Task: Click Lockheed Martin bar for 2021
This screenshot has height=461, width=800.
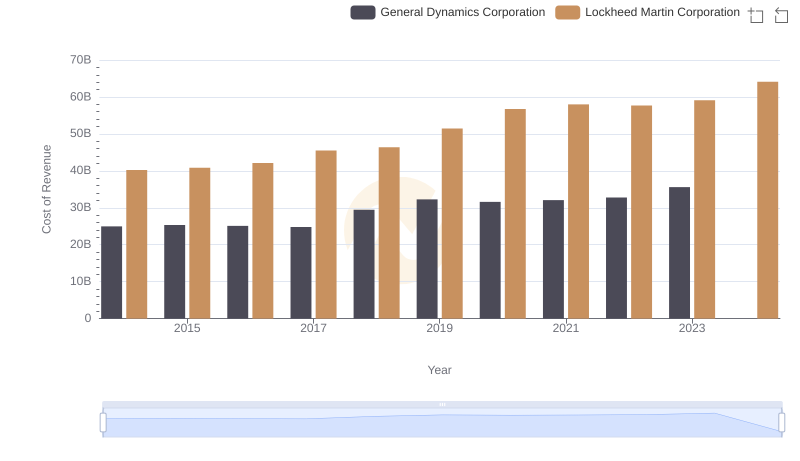Action: 578,212
